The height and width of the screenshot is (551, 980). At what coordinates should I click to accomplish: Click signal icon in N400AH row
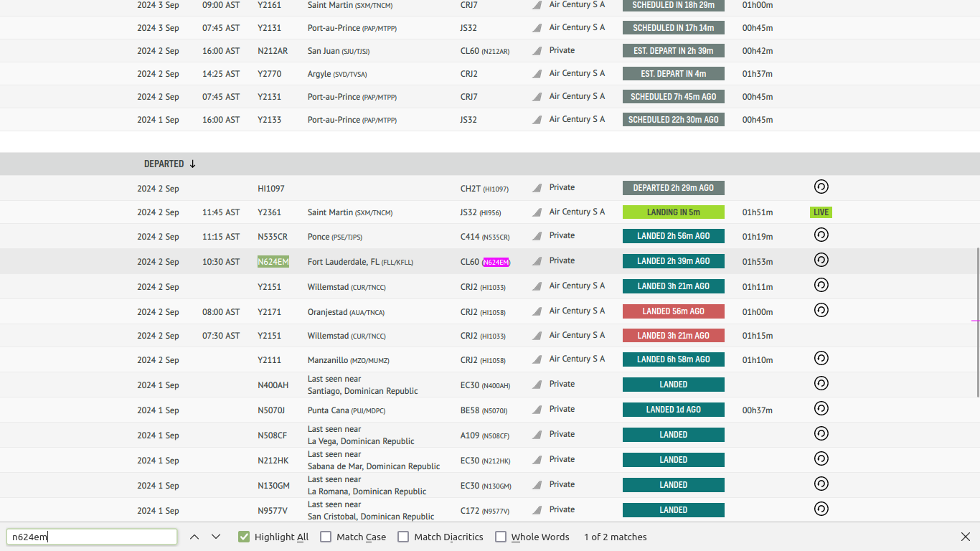[x=537, y=385]
